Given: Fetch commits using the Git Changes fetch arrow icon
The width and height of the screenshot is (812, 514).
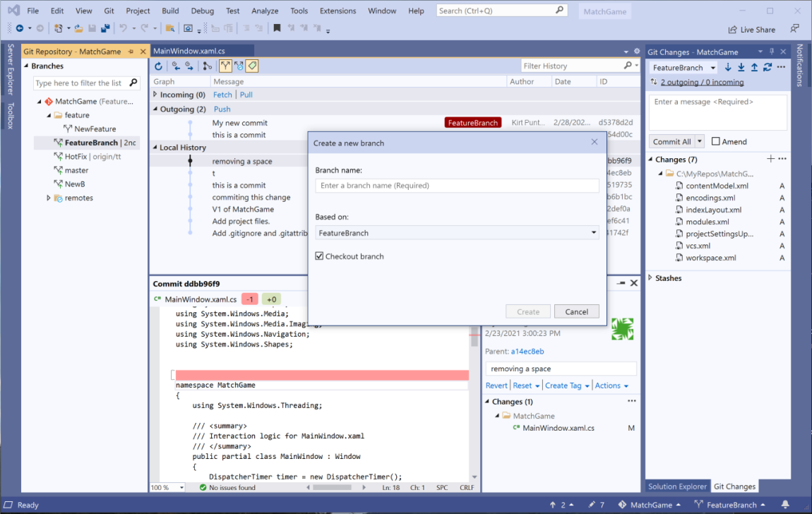Looking at the screenshot, I should pyautogui.click(x=728, y=66).
